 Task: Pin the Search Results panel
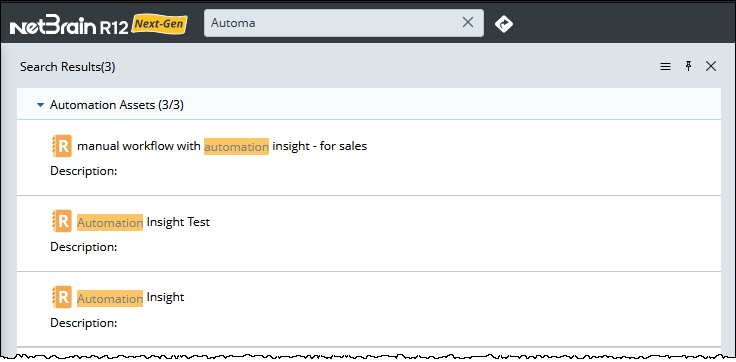[689, 66]
